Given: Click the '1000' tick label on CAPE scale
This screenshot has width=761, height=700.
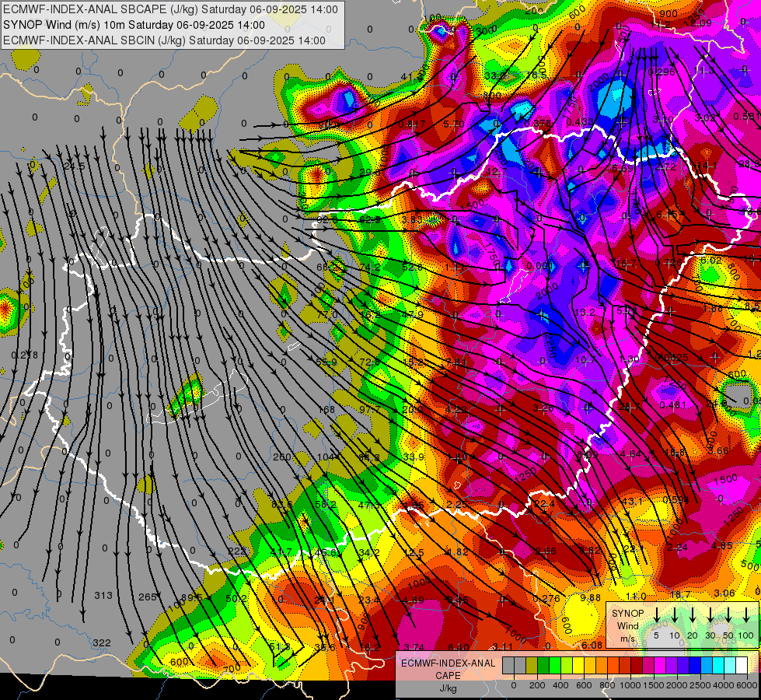Looking at the screenshot, I should pyautogui.click(x=630, y=685).
